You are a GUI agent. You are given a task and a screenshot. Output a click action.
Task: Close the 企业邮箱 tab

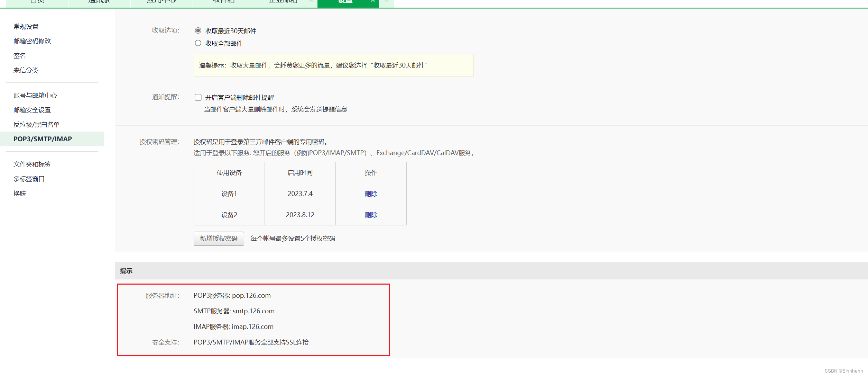pyautogui.click(x=311, y=1)
